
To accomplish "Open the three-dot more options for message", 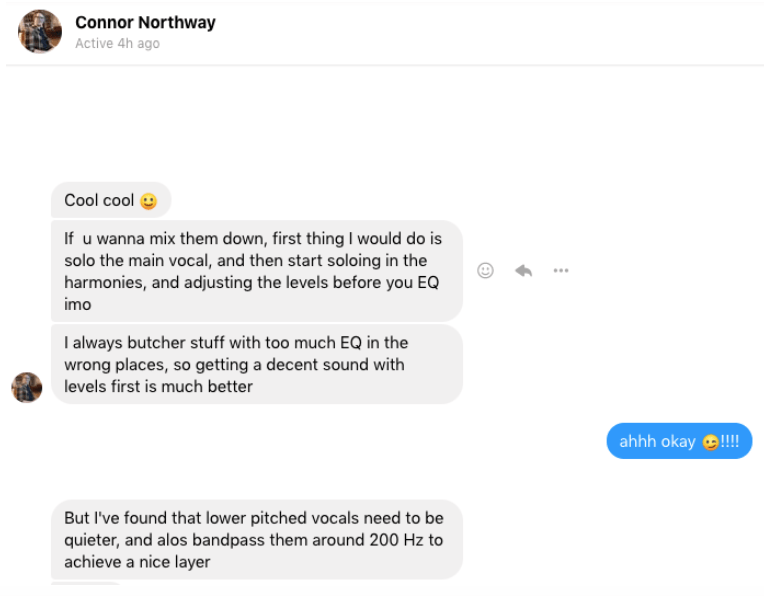I will pyautogui.click(x=561, y=270).
